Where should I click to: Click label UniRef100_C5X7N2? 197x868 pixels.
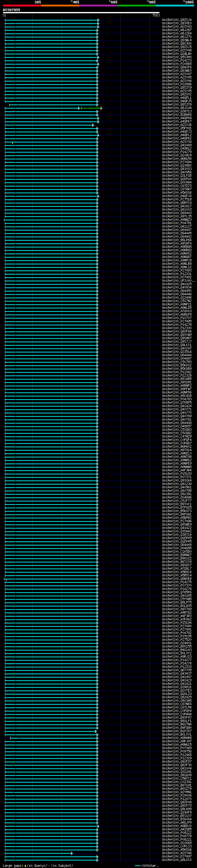176,301
